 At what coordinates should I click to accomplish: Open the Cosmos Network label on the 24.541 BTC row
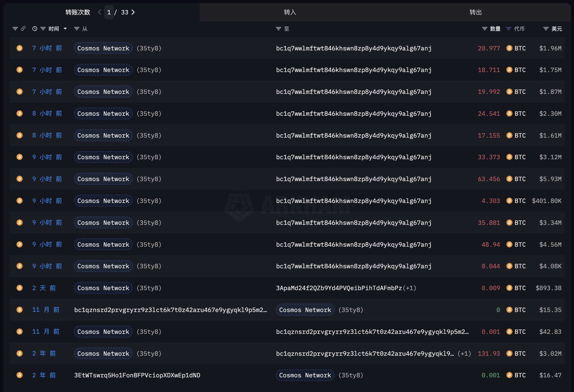pos(103,113)
